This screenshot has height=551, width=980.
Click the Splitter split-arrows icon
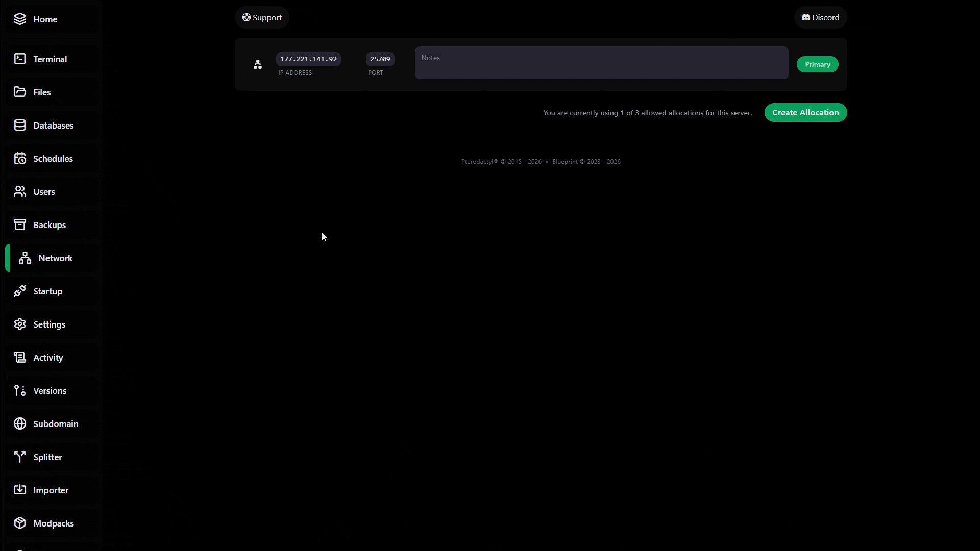[20, 457]
